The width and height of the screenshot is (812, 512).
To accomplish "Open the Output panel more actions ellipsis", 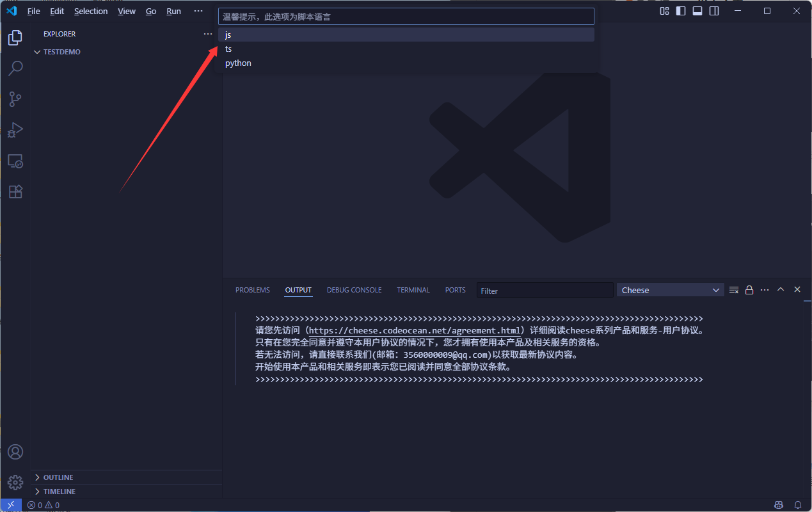I will point(765,290).
